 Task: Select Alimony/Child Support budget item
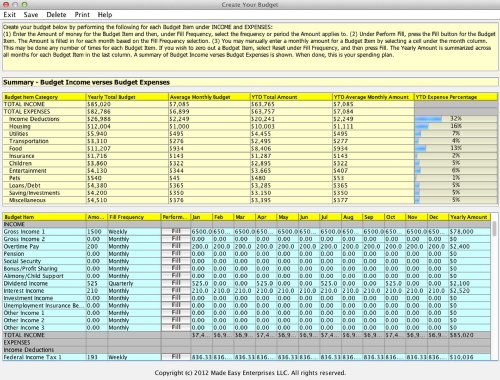pos(44,276)
